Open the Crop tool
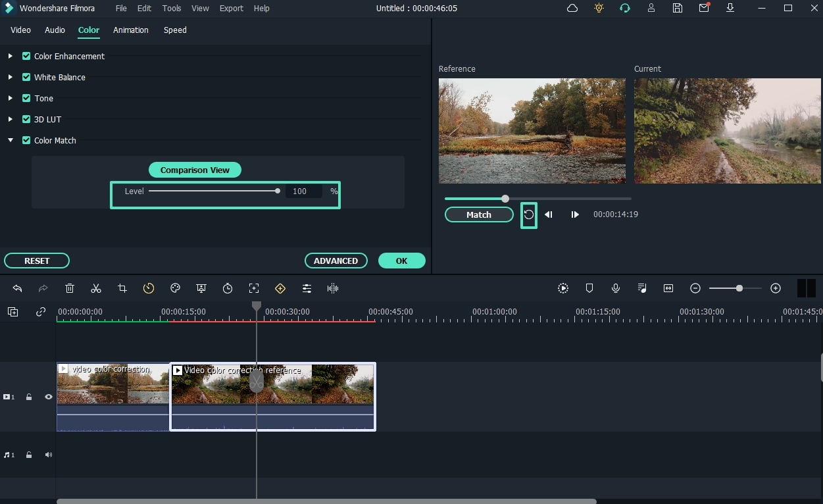Viewport: 823px width, 504px height. point(122,288)
